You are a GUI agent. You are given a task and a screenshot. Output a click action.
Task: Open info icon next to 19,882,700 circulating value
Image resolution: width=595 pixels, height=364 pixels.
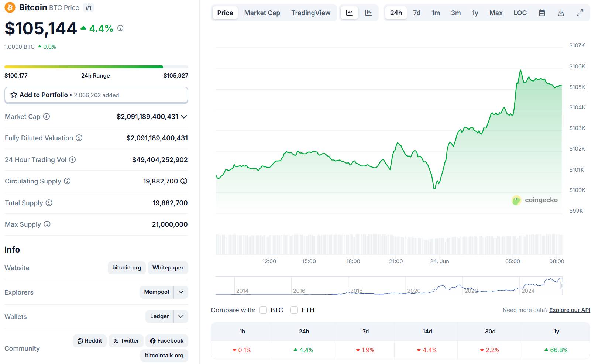tap(184, 181)
